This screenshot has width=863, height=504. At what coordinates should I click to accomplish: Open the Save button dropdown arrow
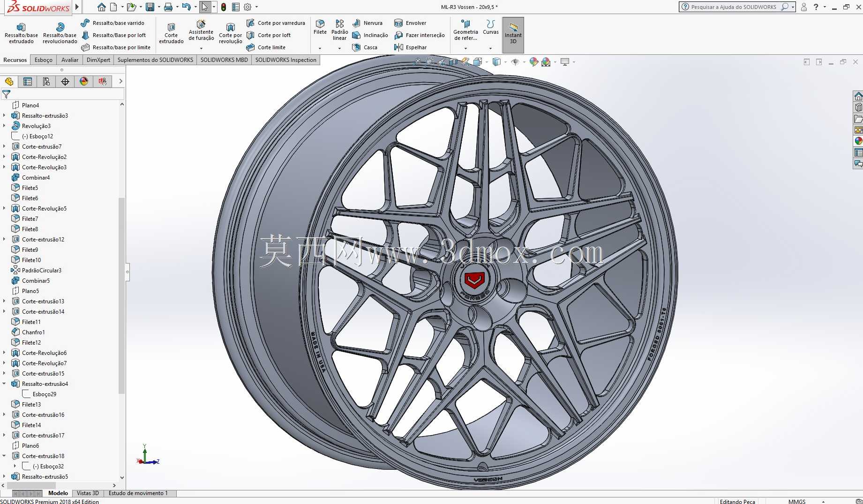click(x=159, y=7)
